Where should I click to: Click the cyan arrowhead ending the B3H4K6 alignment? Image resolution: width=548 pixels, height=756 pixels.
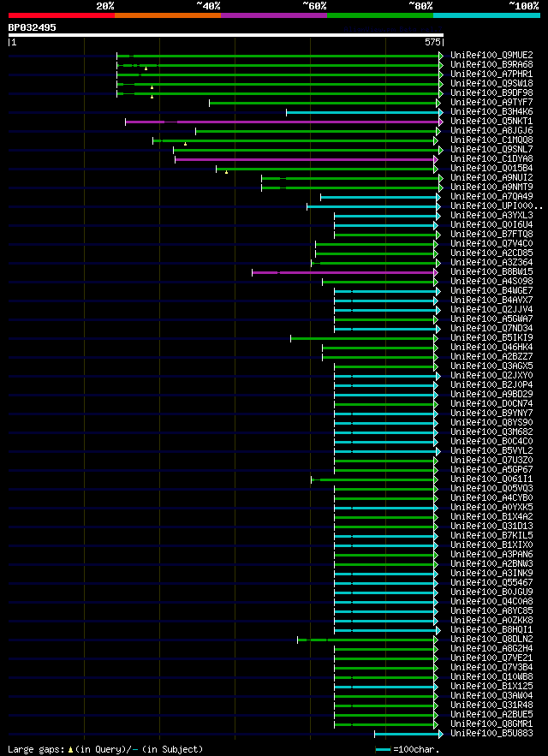(x=441, y=112)
